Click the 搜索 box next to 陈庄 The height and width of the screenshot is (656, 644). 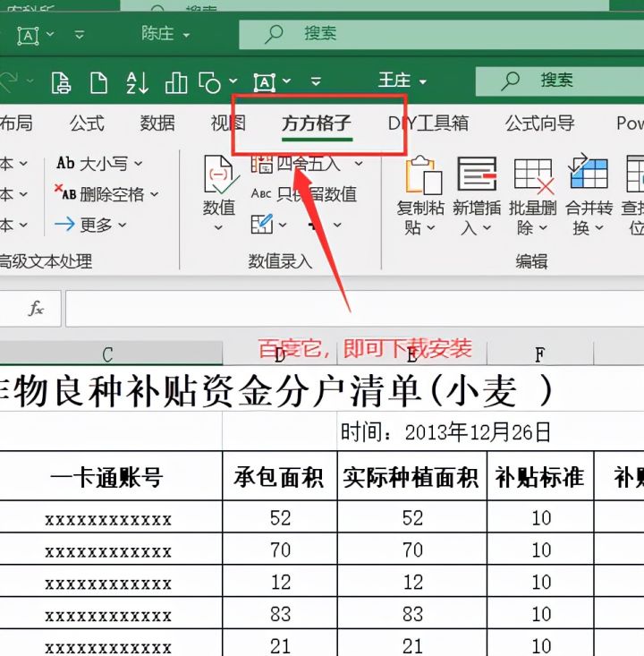(x=441, y=34)
